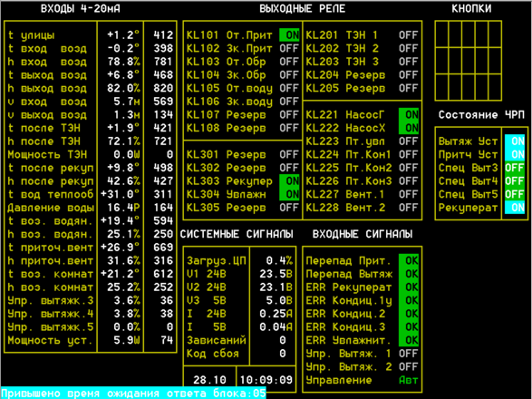Viewport: 532px width, 399px height.
Task: Click the top-left cell in КНОПКИ grid
Action: [x=441, y=34]
